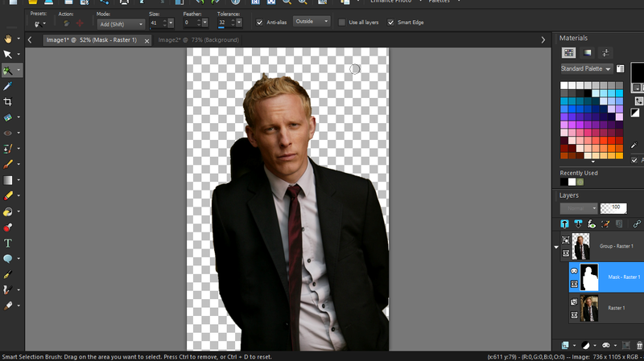The image size is (644, 361).
Task: Select the Red Eye tool
Action: pos(8,133)
